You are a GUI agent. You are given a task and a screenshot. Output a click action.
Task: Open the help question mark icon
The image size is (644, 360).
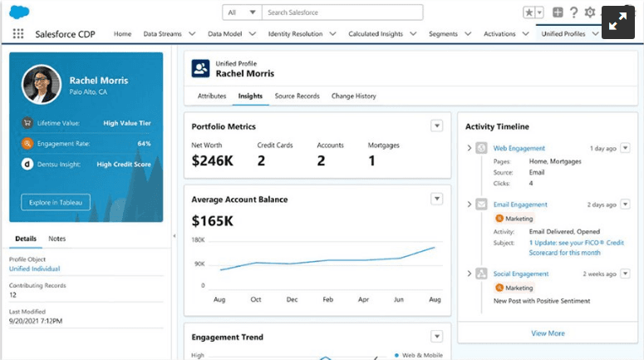pos(573,12)
